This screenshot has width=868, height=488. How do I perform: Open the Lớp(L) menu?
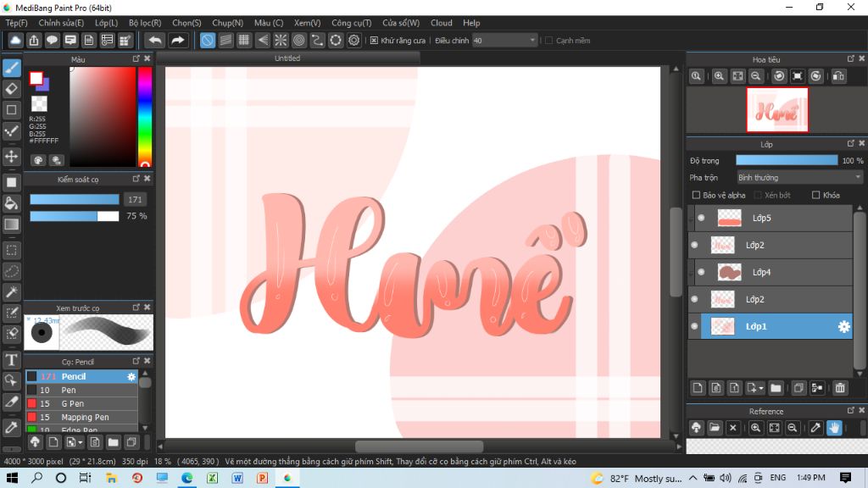pos(106,23)
